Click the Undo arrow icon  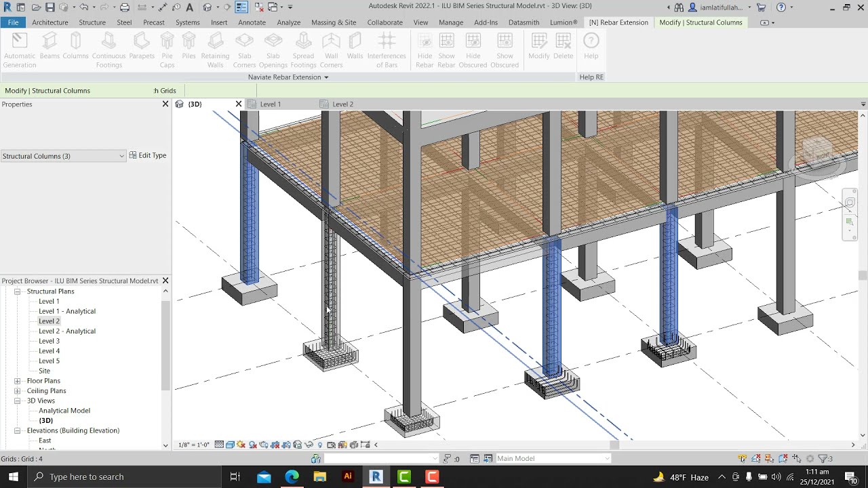point(84,7)
